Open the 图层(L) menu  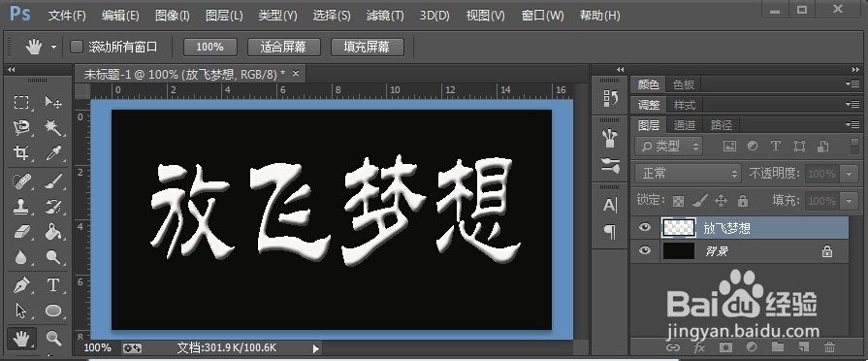pos(224,16)
